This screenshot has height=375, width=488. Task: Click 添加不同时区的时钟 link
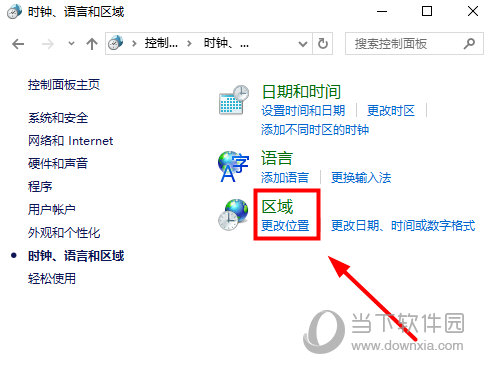coord(315,130)
